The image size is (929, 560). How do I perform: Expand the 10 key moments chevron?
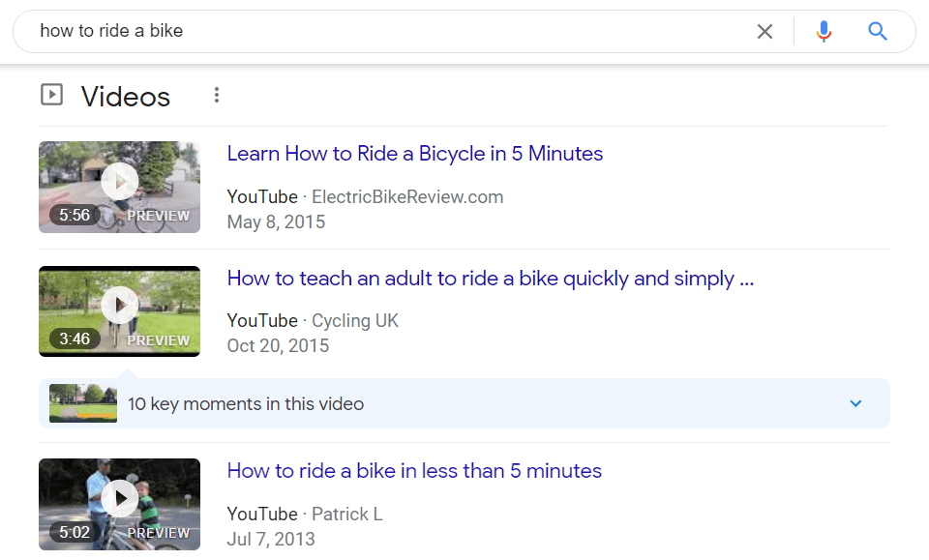pos(855,403)
